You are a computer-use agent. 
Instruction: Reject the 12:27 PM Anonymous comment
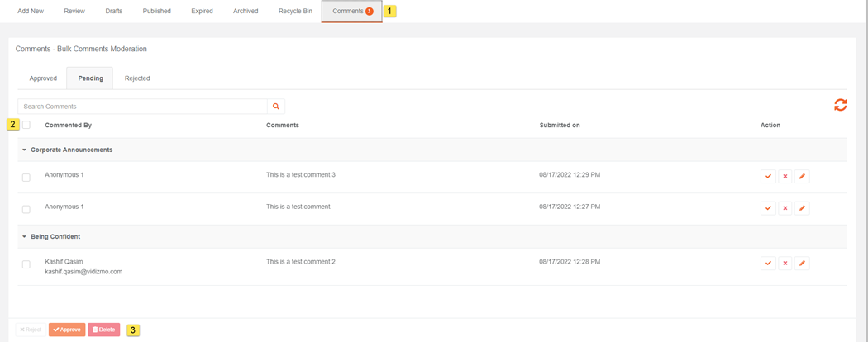coord(785,208)
